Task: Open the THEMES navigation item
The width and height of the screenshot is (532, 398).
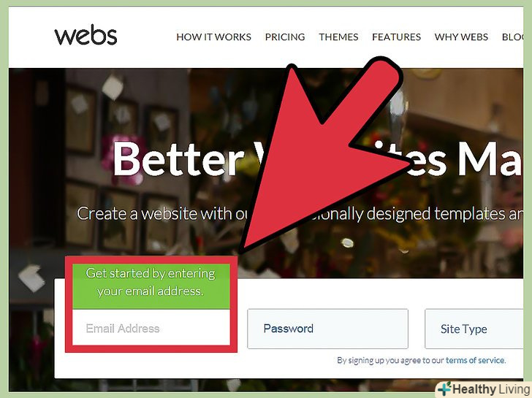Action: click(x=338, y=37)
